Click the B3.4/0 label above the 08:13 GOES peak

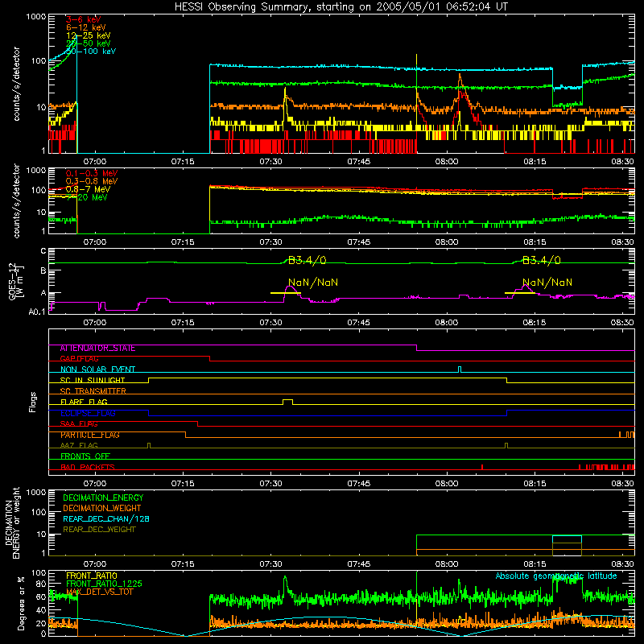tap(541, 260)
